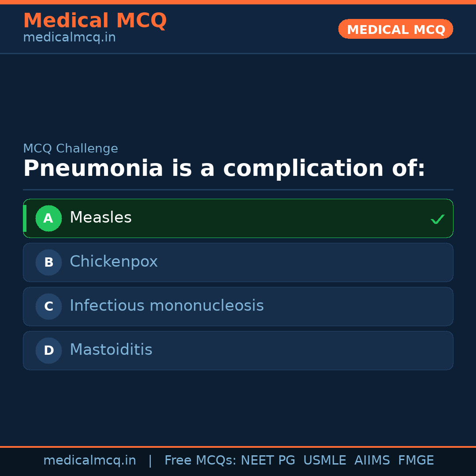Click the FMGE footer label
The width and height of the screenshot is (476, 476).
[x=416, y=461]
